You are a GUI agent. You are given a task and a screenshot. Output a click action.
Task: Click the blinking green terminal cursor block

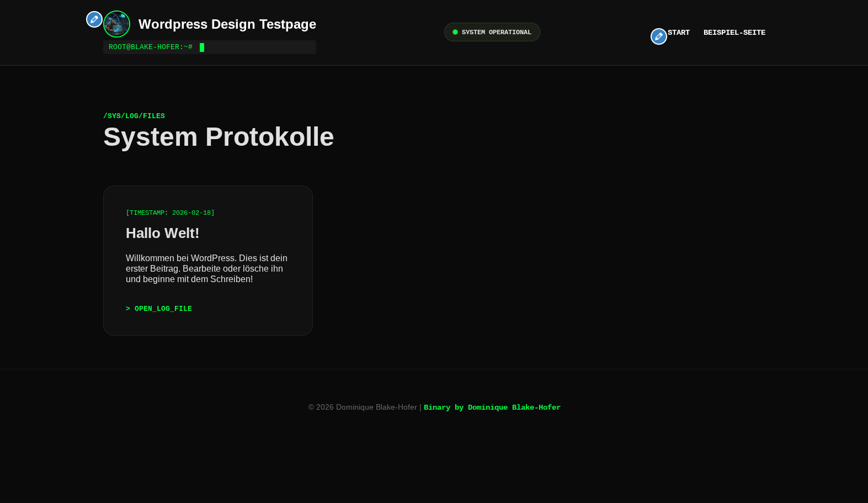click(202, 47)
